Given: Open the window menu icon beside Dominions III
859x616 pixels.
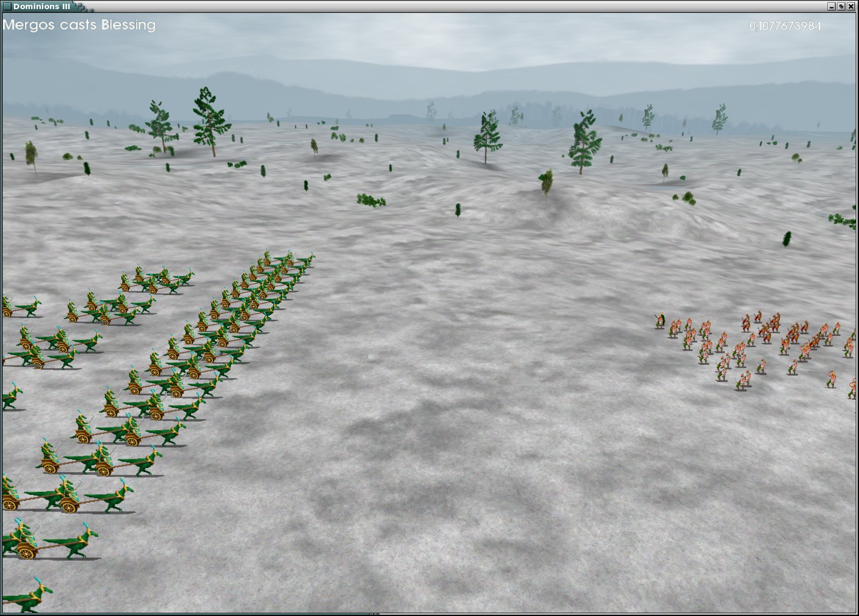Looking at the screenshot, I should click(x=7, y=6).
